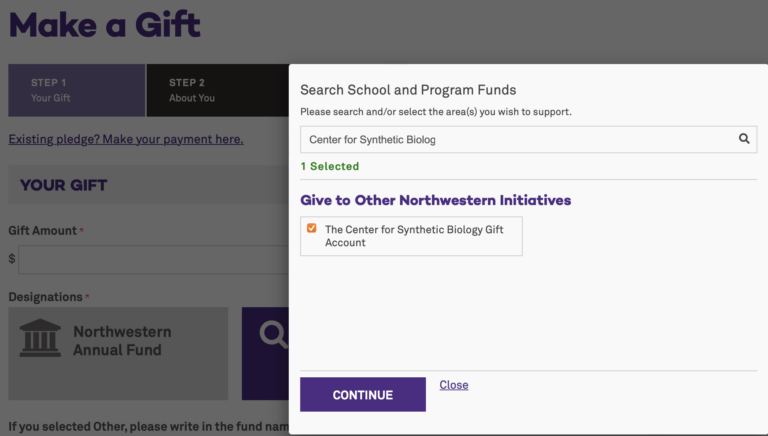The image size is (768, 436).
Task: Click the Designations field label
Action: [45, 297]
